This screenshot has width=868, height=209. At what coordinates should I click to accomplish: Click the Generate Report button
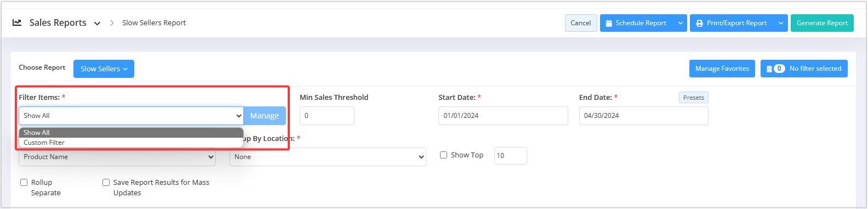[x=821, y=23]
